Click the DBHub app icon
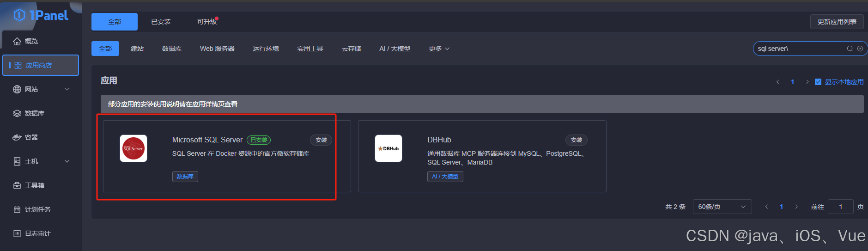The image size is (868, 251). (388, 148)
